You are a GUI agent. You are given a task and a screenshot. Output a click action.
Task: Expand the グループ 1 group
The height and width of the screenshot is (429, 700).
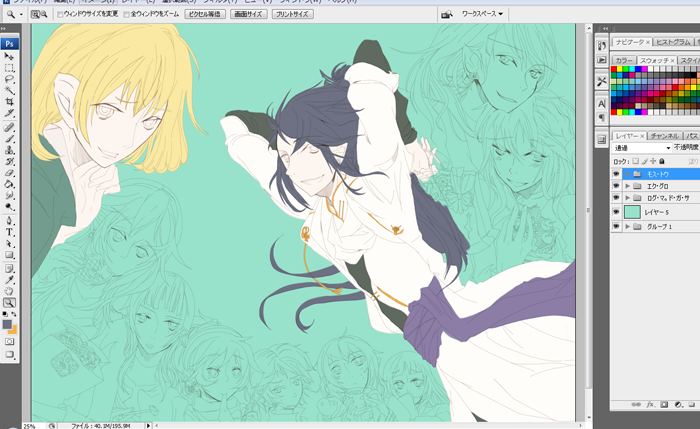[628, 227]
